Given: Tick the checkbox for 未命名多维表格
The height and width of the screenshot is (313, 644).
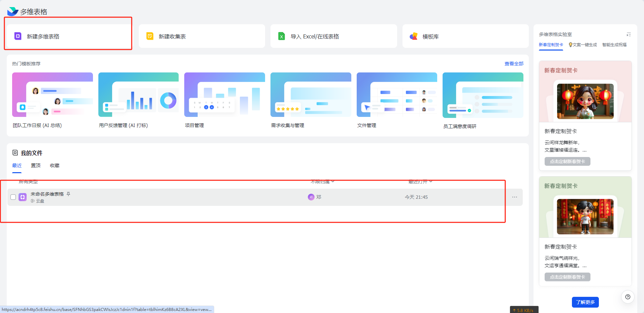Looking at the screenshot, I should coord(13,197).
